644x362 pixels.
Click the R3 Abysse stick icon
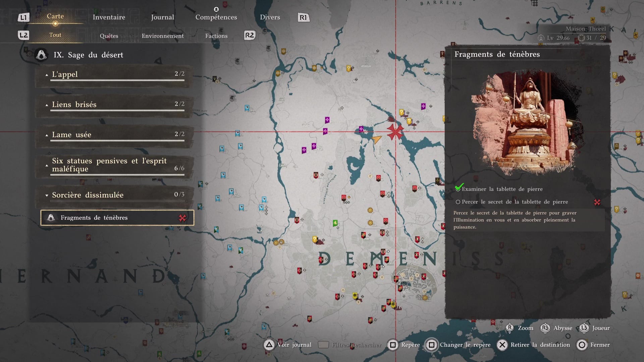[545, 328]
